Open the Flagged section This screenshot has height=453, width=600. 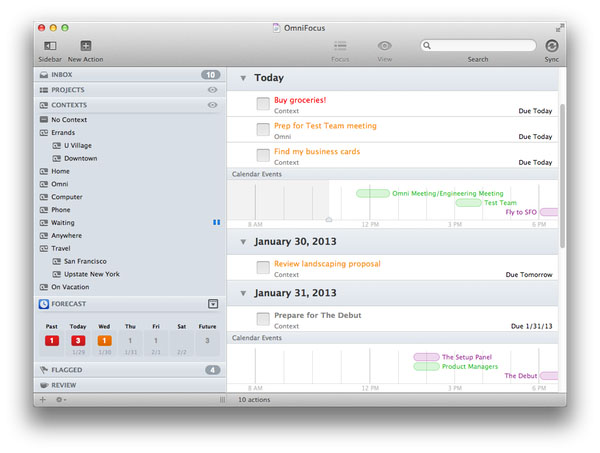tap(130, 370)
